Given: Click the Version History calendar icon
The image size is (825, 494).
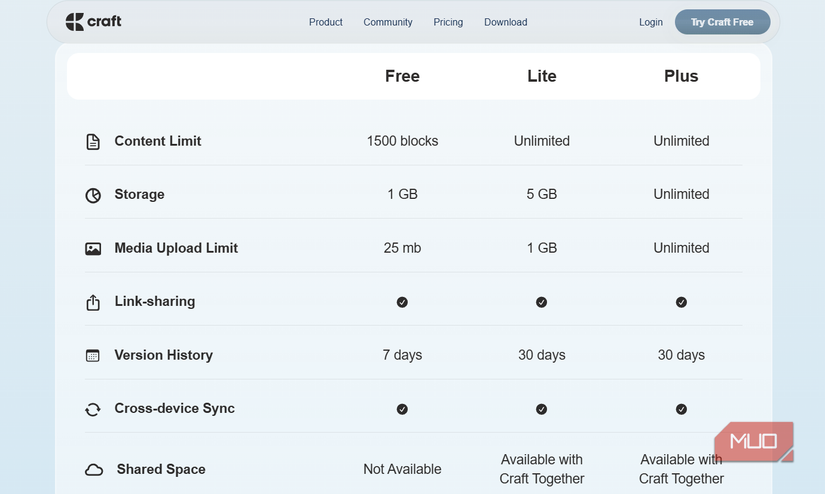Looking at the screenshot, I should pos(93,356).
